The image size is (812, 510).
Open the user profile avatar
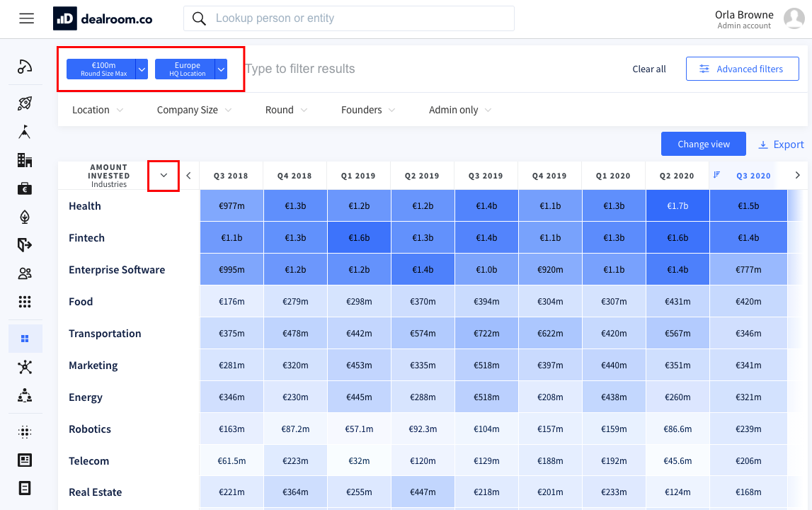[x=794, y=19]
